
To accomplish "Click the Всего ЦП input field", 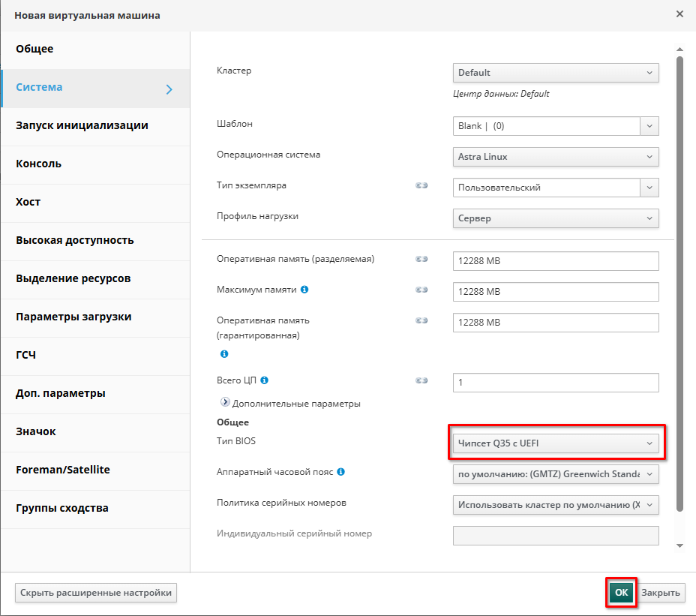I will pos(556,383).
